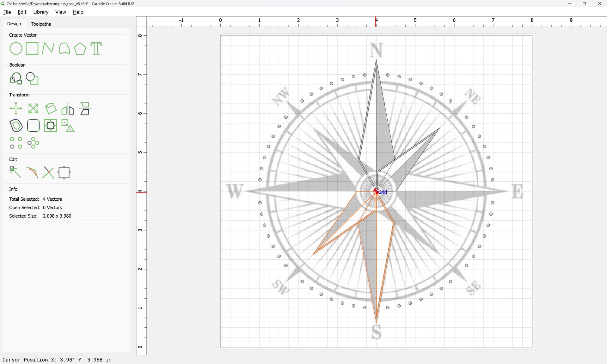The width and height of the screenshot is (607, 364).
Task: Open the View menu
Action: pos(60,12)
